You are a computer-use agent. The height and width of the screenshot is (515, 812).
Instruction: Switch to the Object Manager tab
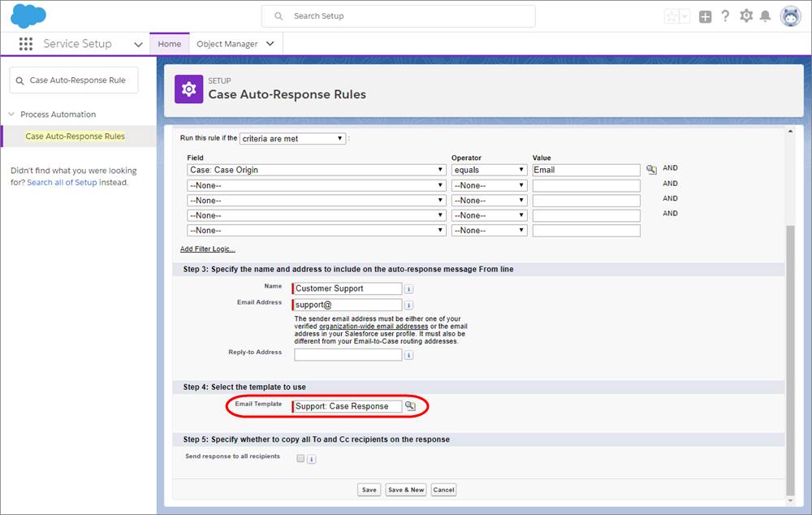227,44
